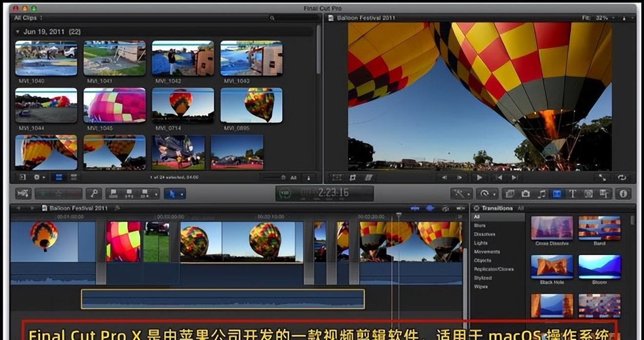
Task: Open the photos browser camera icon
Action: pos(525,194)
